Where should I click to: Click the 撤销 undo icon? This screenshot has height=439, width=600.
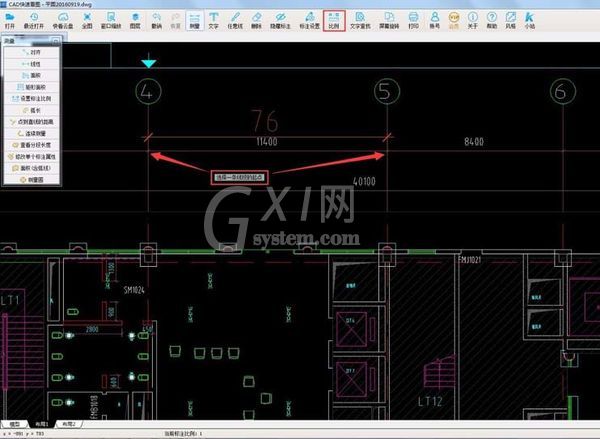(157, 20)
